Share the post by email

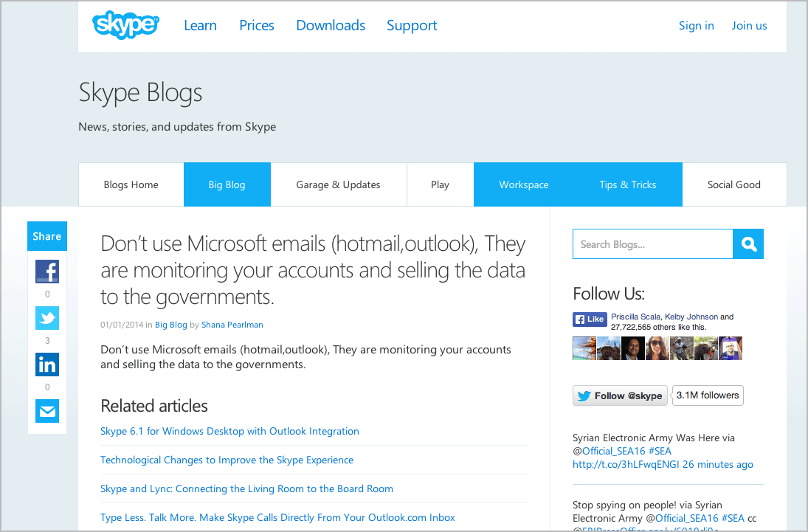click(x=47, y=411)
